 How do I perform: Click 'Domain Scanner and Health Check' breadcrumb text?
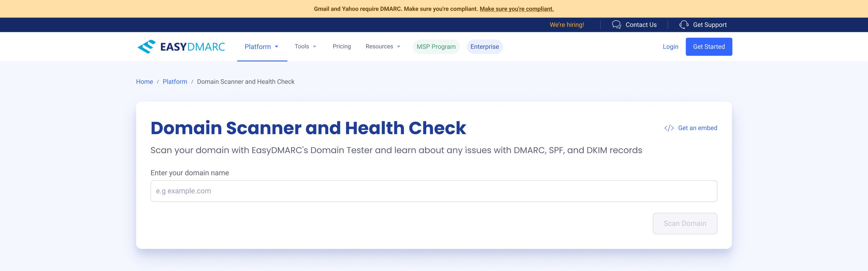coord(246,82)
